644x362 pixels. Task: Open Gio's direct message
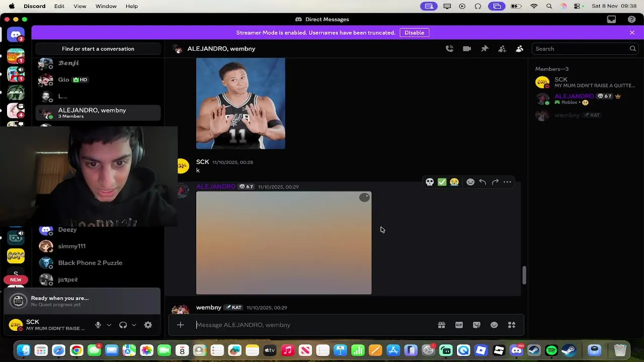[x=98, y=79]
